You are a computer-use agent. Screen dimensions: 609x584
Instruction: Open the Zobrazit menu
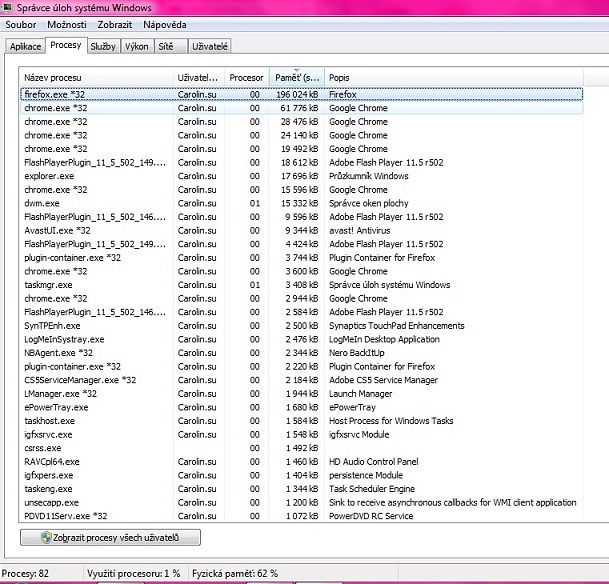(x=116, y=23)
